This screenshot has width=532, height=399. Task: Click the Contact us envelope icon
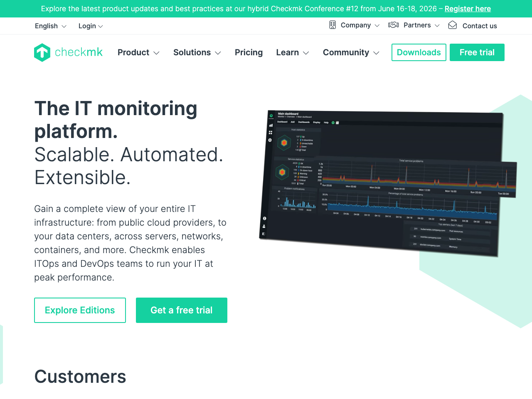(452, 25)
